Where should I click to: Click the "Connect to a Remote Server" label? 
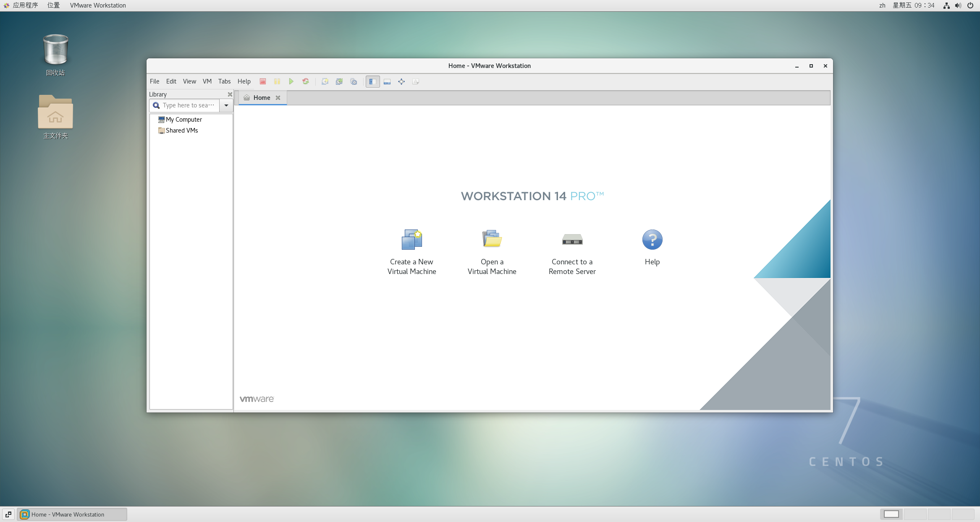(572, 267)
